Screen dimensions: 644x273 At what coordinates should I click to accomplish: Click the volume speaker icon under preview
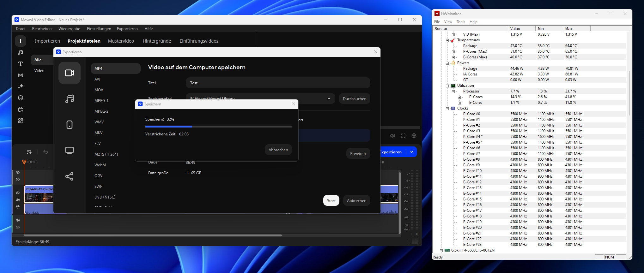(392, 136)
